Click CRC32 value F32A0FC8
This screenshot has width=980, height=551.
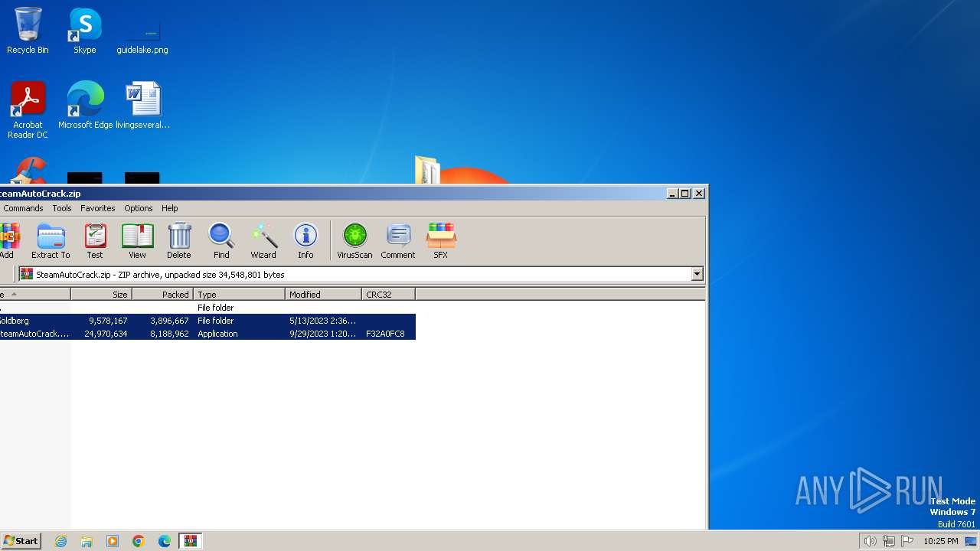click(x=385, y=334)
